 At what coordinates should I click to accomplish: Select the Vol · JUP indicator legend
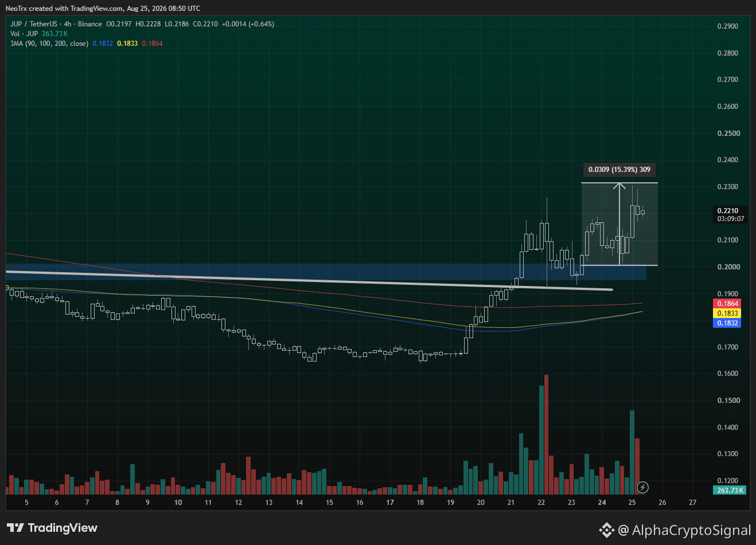[24, 34]
